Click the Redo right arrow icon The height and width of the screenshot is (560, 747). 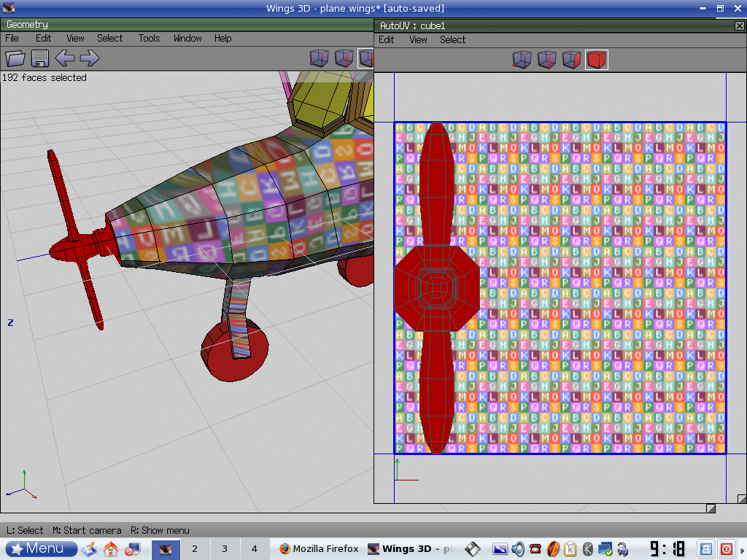pyautogui.click(x=89, y=58)
